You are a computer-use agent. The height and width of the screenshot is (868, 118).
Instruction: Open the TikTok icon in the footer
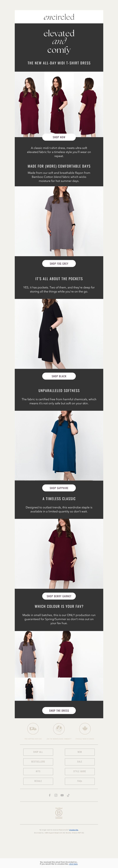coord(68,795)
